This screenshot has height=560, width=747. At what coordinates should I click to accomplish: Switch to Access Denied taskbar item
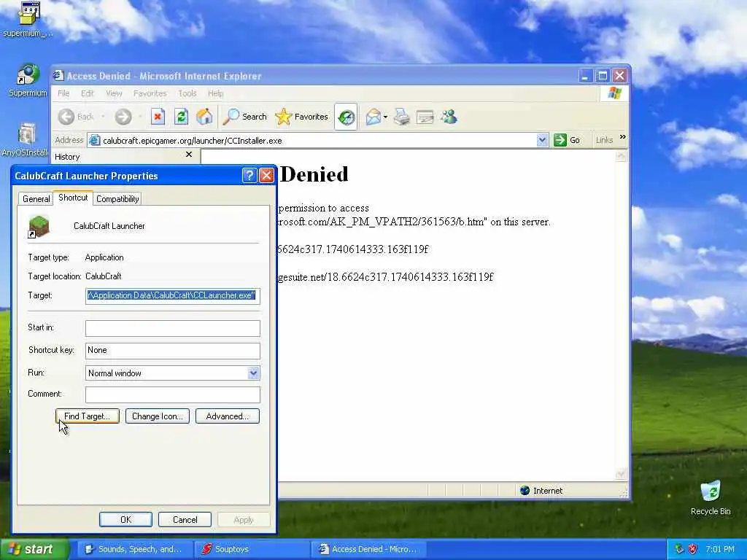pyautogui.click(x=368, y=549)
